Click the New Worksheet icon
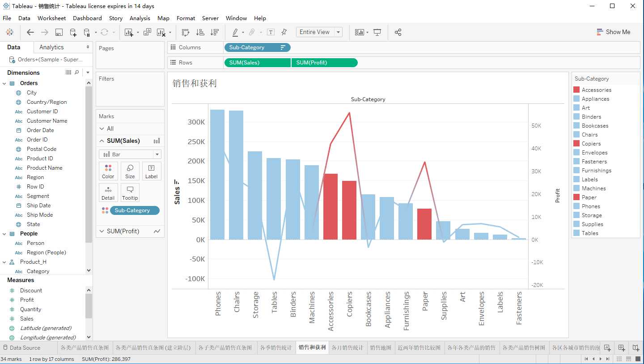The image size is (644, 364). [129, 32]
